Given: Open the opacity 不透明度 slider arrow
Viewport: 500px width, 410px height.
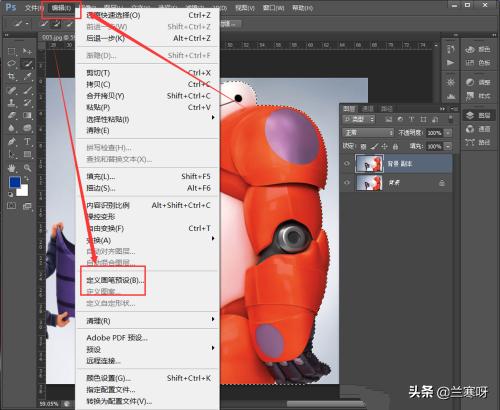Looking at the screenshot, I should [x=448, y=133].
